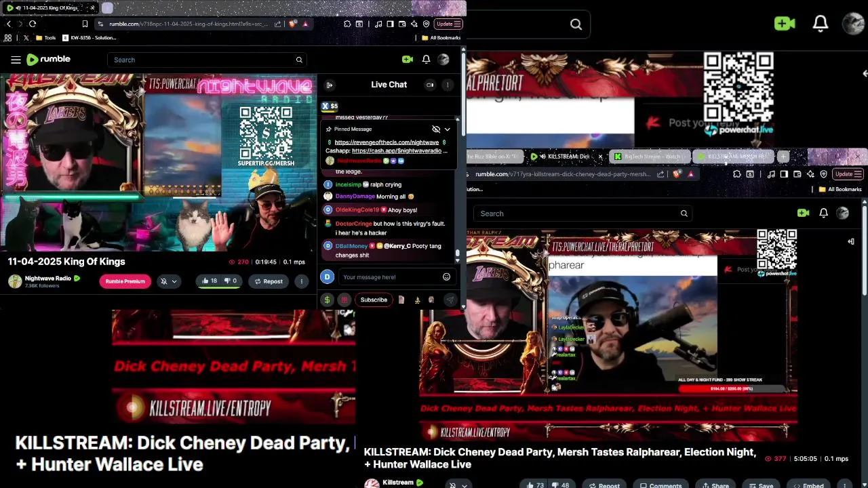Open the apps grid in the bookmarks bar
The width and height of the screenshot is (868, 488).
[7, 38]
